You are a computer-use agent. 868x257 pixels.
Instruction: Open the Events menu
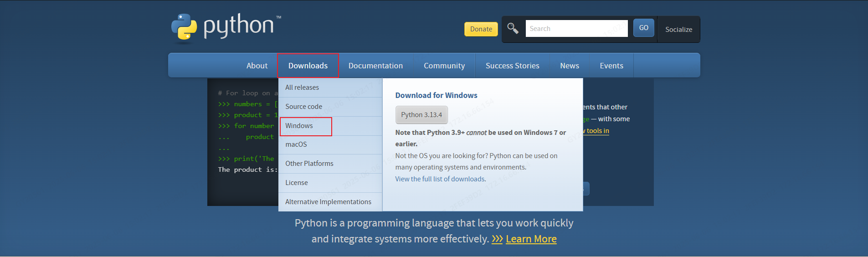[611, 66]
